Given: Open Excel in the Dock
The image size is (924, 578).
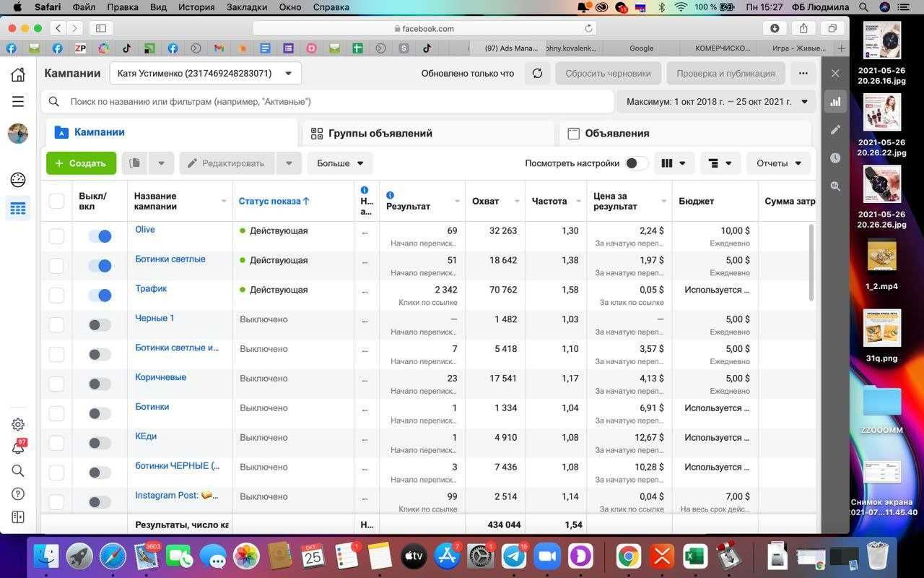Looking at the screenshot, I should (694, 556).
